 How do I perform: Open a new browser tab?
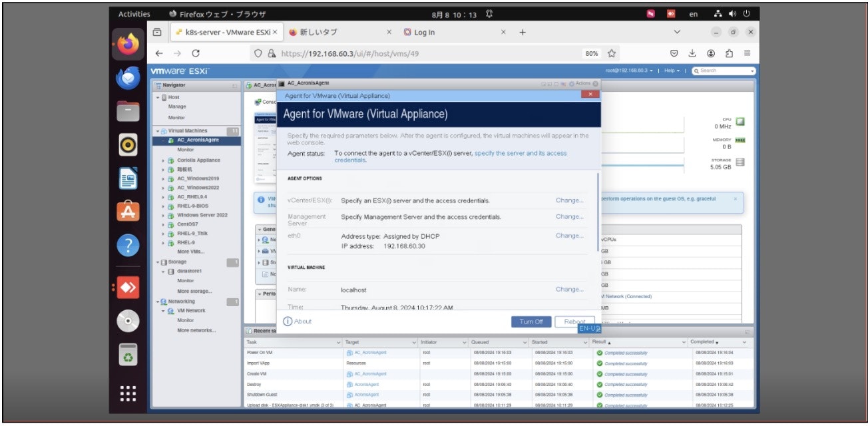(523, 32)
